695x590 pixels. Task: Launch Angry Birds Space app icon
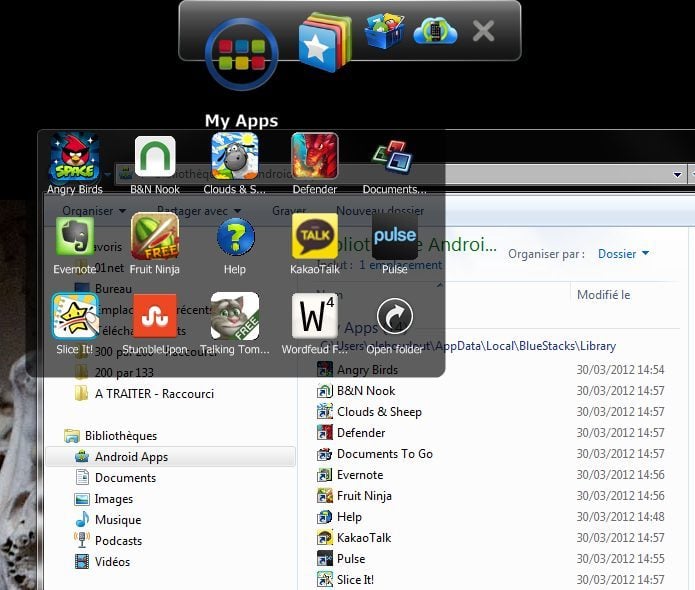(x=74, y=157)
